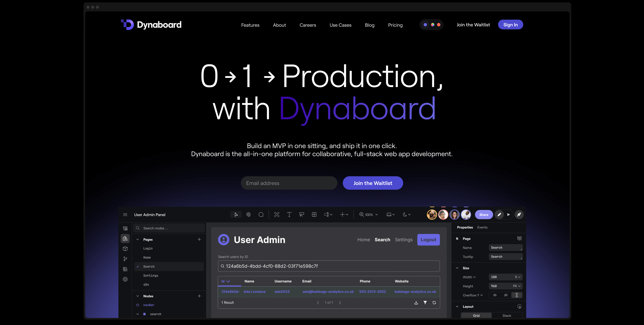Click the play preview mode icon
The width and height of the screenshot is (644, 325).
coord(508,214)
